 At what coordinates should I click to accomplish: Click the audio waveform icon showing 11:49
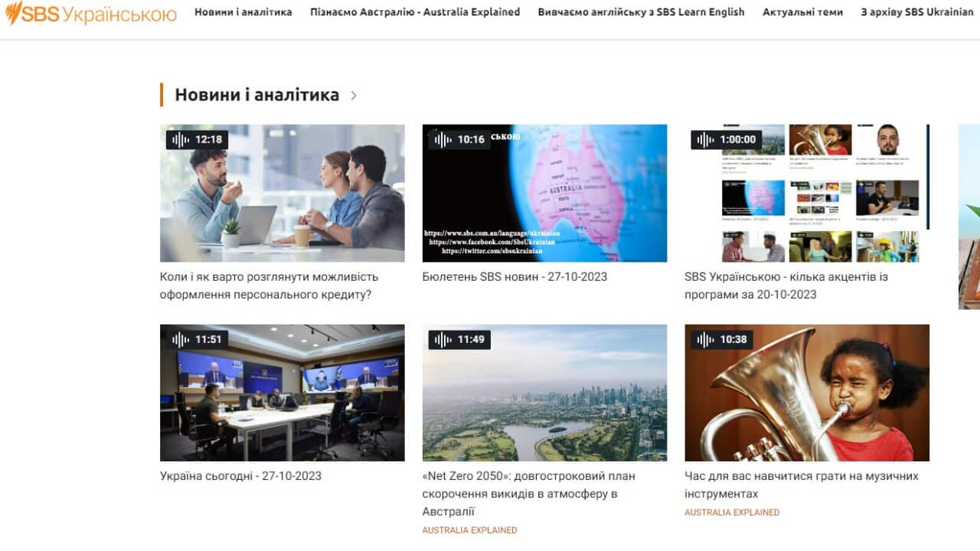(x=443, y=339)
